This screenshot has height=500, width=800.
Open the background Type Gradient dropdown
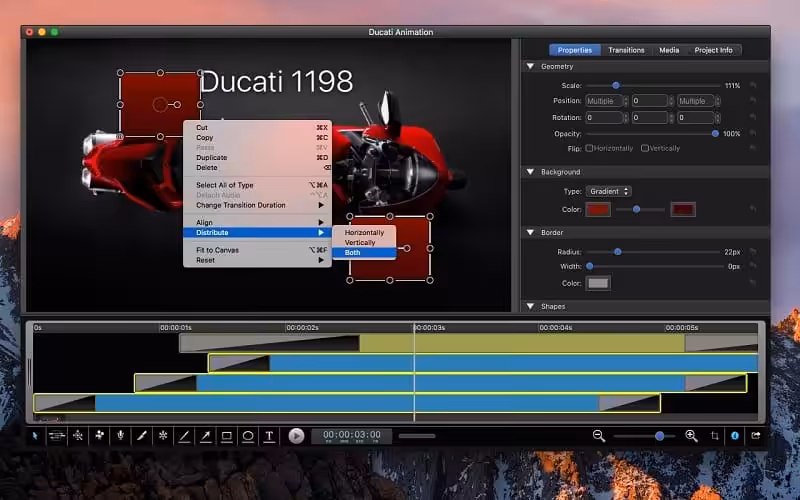click(x=609, y=191)
